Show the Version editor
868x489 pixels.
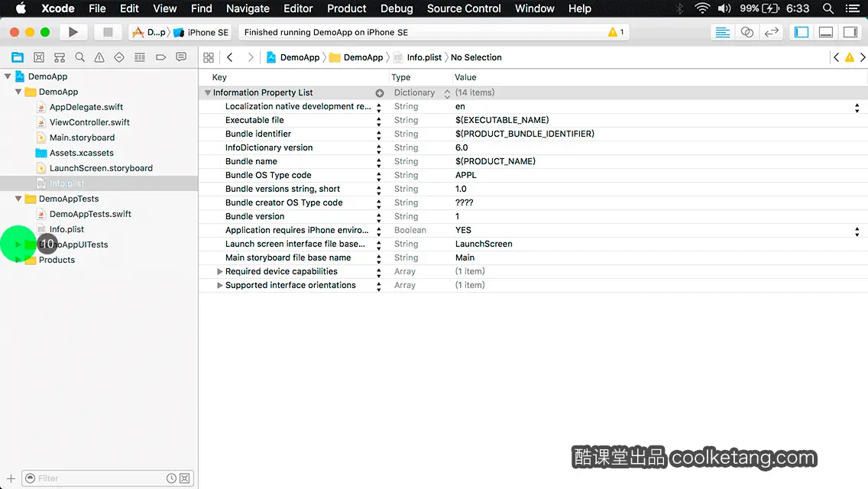(771, 32)
